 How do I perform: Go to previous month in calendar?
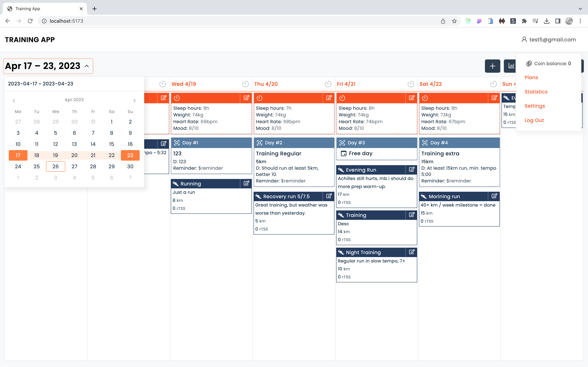coord(14,100)
